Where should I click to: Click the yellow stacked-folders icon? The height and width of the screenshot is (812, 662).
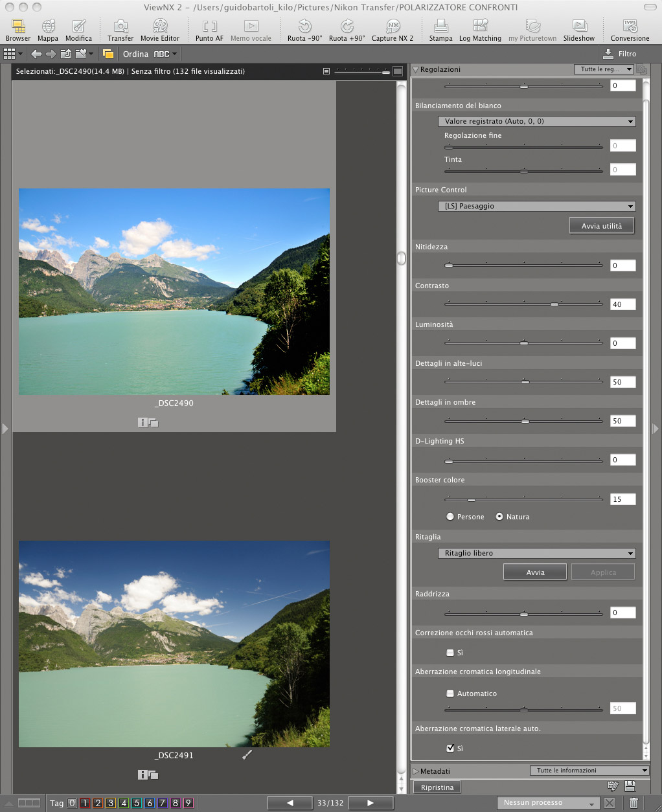[x=108, y=54]
